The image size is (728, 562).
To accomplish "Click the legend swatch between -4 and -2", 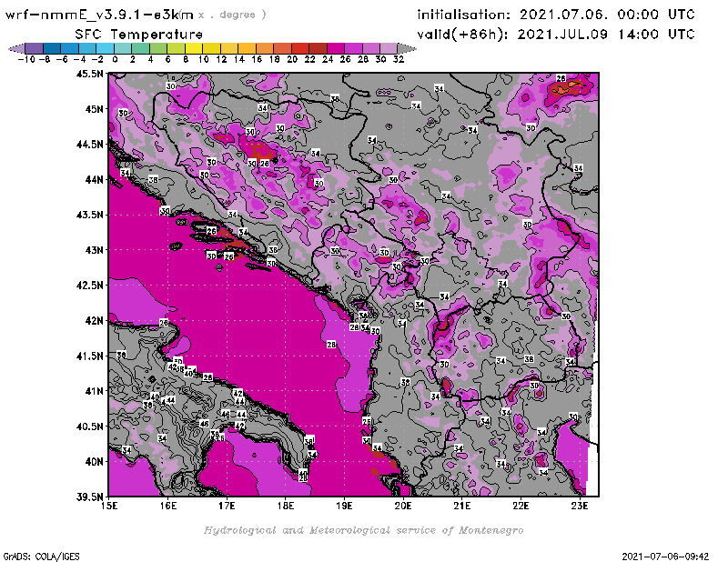I will tap(87, 48).
